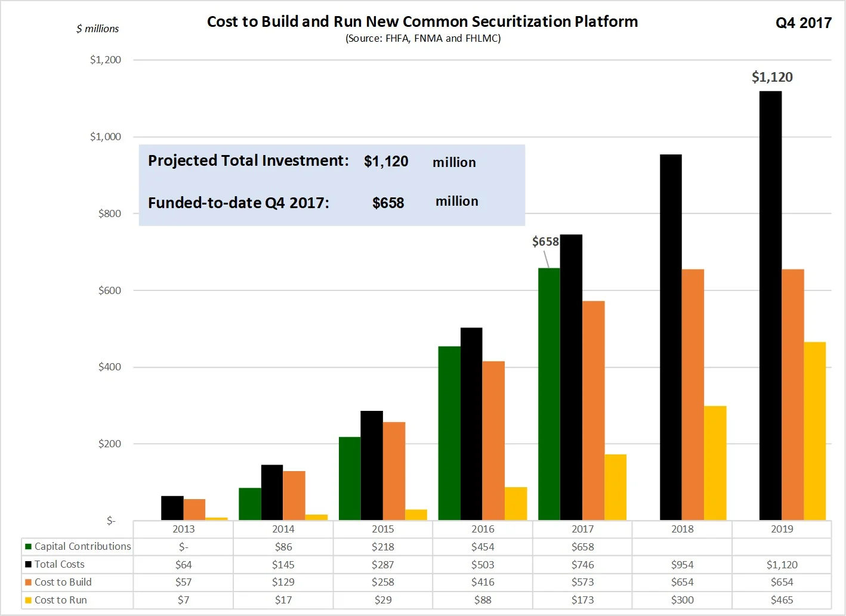This screenshot has width=846, height=616.
Task: Click the '$1,200' y-axis label
Action: [105, 60]
